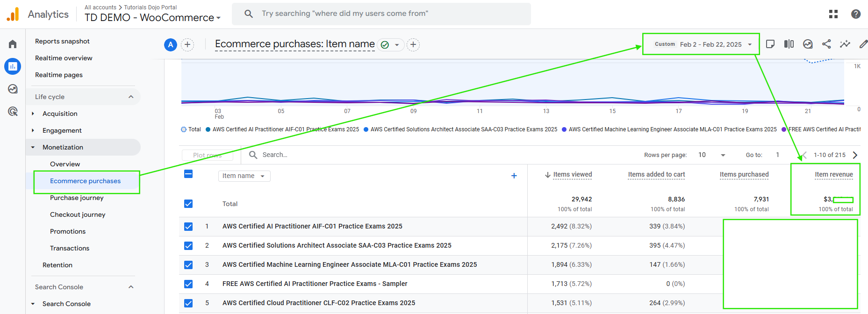Click the Customize report pencil icon

(863, 44)
